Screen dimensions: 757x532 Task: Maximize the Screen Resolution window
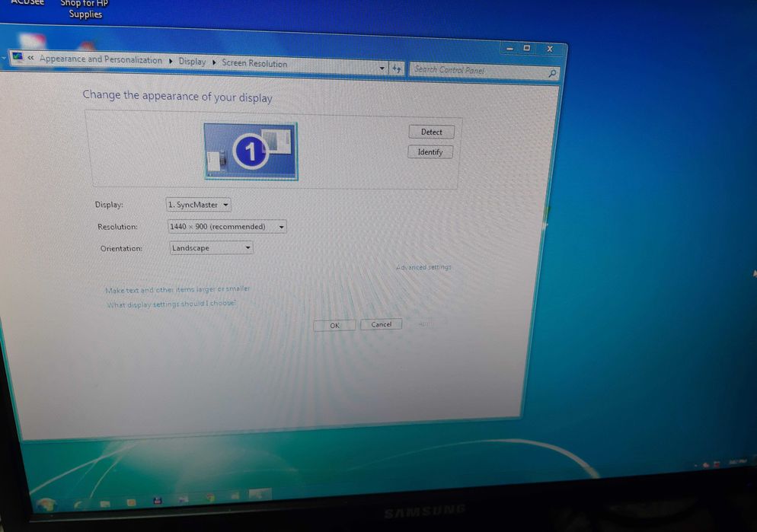[x=527, y=48]
